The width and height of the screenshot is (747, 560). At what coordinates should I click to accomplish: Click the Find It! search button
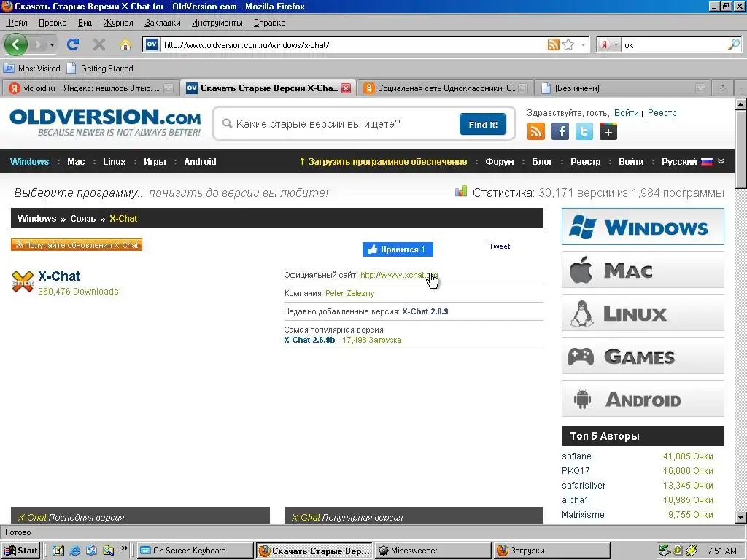tap(483, 124)
